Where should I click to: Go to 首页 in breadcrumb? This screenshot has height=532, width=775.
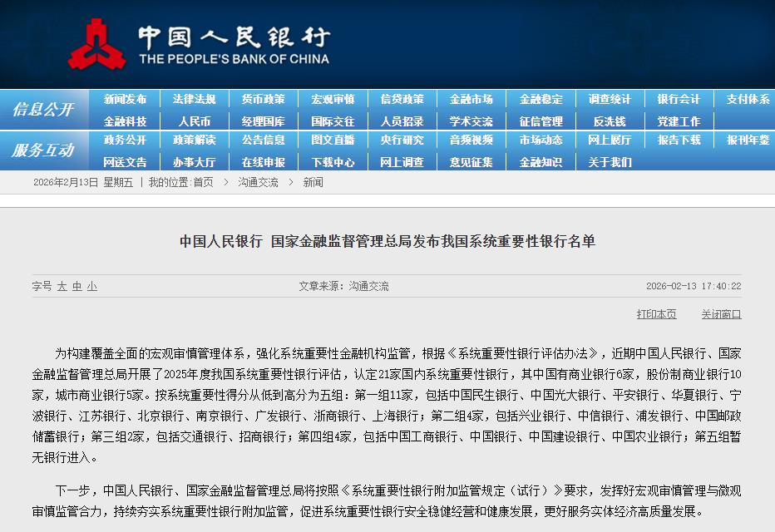click(x=203, y=182)
